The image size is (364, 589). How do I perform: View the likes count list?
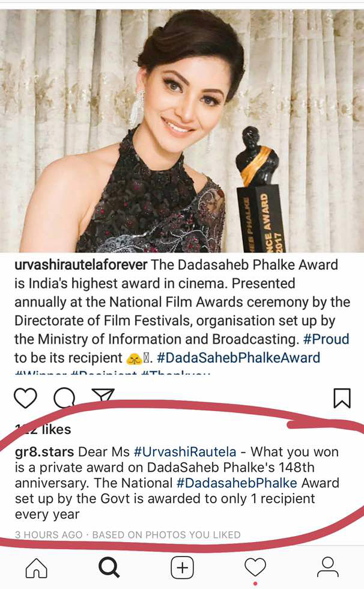[43, 429]
